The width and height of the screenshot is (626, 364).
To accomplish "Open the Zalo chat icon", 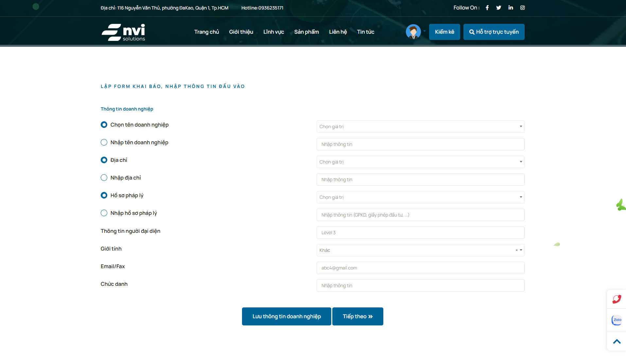I will click(x=617, y=320).
